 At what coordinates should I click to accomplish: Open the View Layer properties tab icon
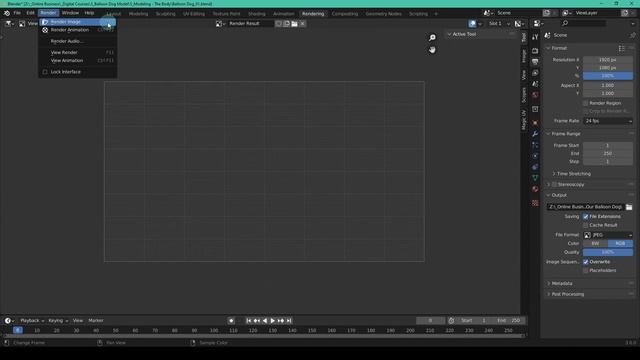point(535,73)
